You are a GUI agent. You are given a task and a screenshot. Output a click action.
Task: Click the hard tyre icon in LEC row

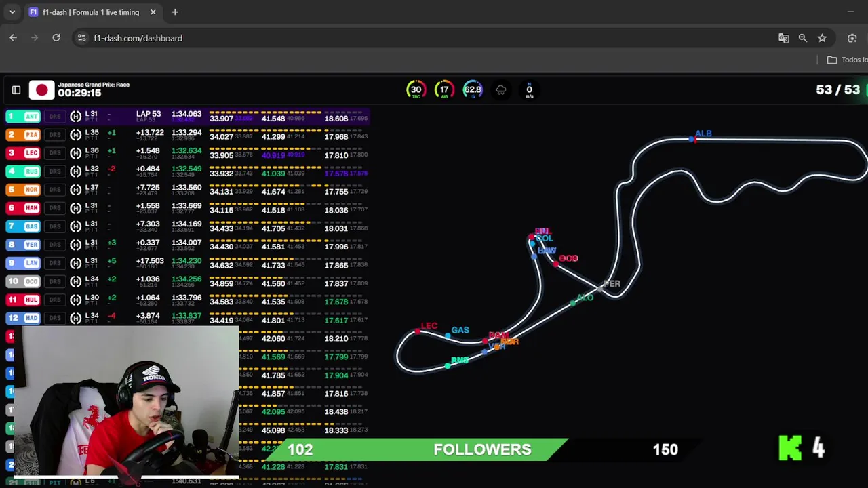pyautogui.click(x=75, y=153)
